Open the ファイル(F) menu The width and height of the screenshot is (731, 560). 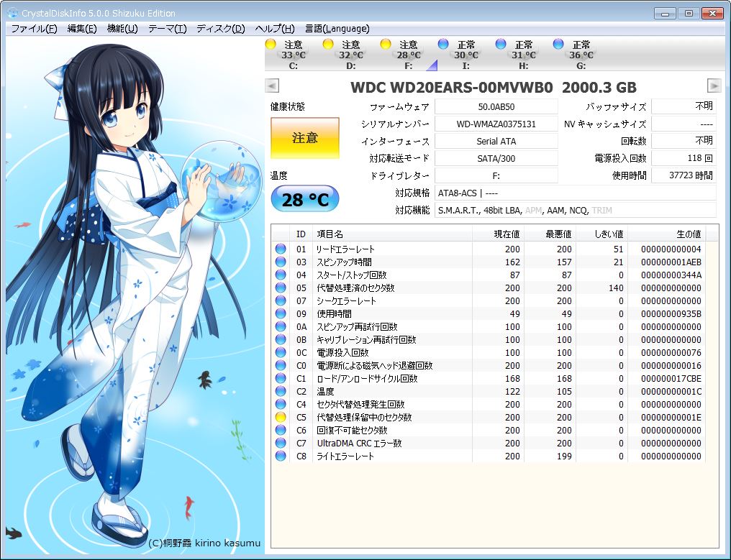click(34, 29)
